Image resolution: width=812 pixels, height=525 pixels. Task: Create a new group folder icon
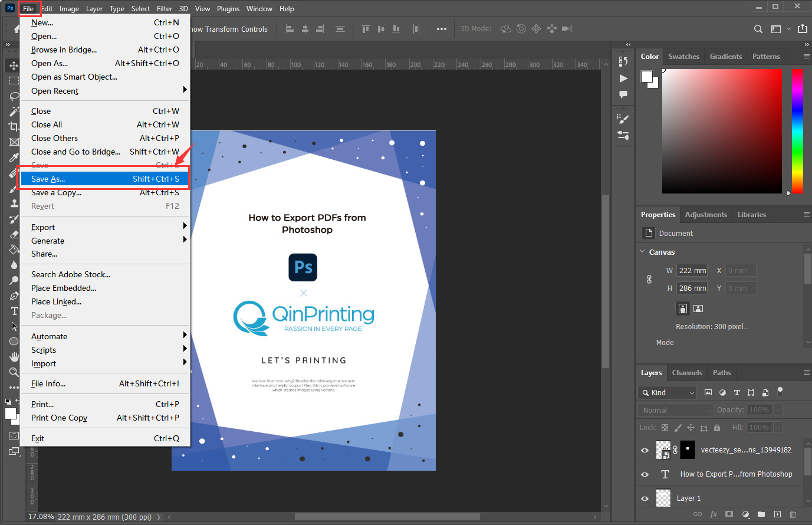click(x=761, y=514)
